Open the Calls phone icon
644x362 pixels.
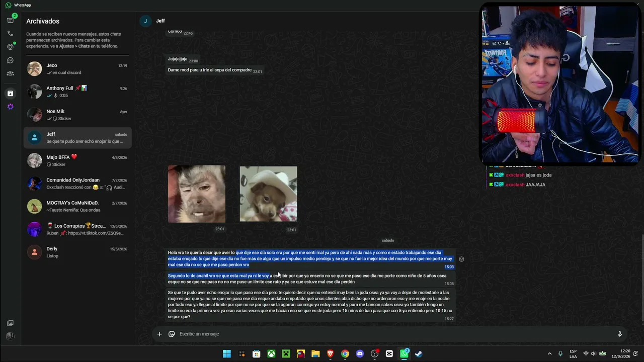10,34
